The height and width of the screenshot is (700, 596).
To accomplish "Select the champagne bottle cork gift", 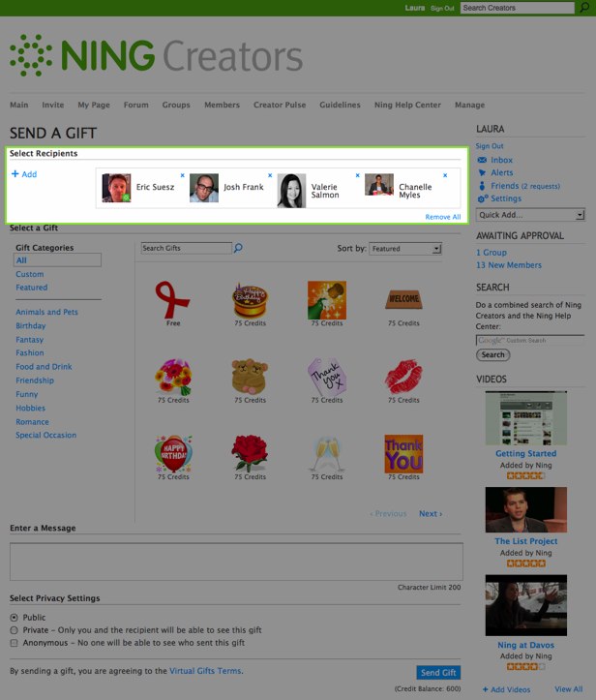I will [x=327, y=299].
